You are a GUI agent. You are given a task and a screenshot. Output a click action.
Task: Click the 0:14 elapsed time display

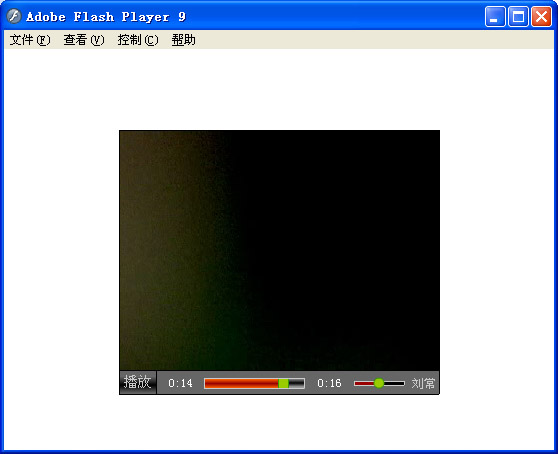point(180,383)
